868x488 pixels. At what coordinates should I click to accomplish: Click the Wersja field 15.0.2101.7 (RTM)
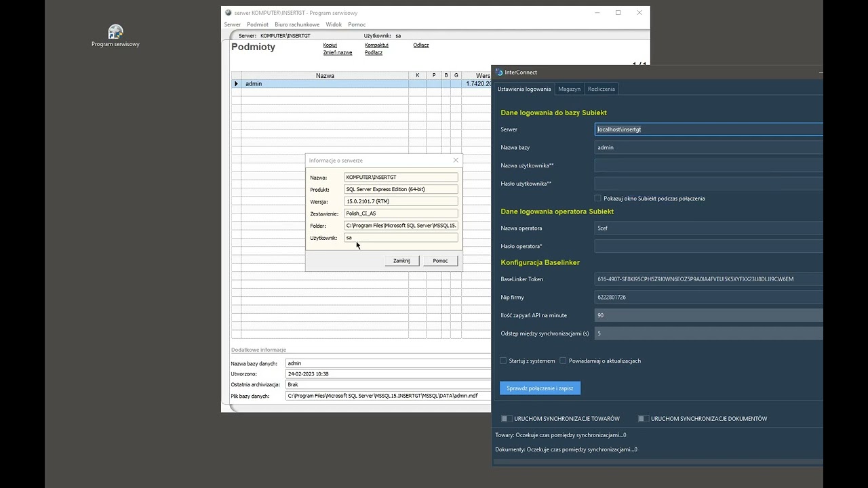[x=401, y=201]
